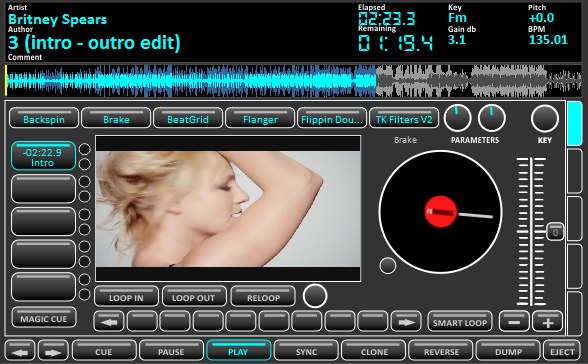Viewport: 588px width, 364px height.
Task: Pause the playing track
Action: click(171, 351)
